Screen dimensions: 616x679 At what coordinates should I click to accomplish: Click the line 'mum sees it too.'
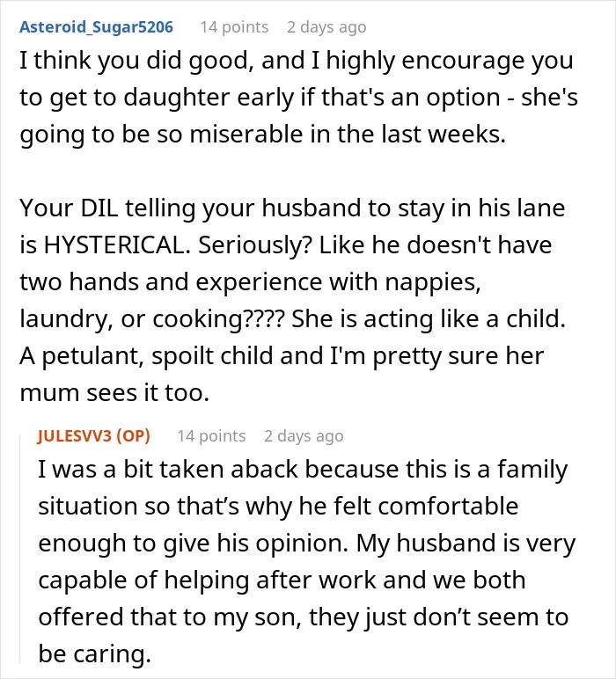(114, 393)
